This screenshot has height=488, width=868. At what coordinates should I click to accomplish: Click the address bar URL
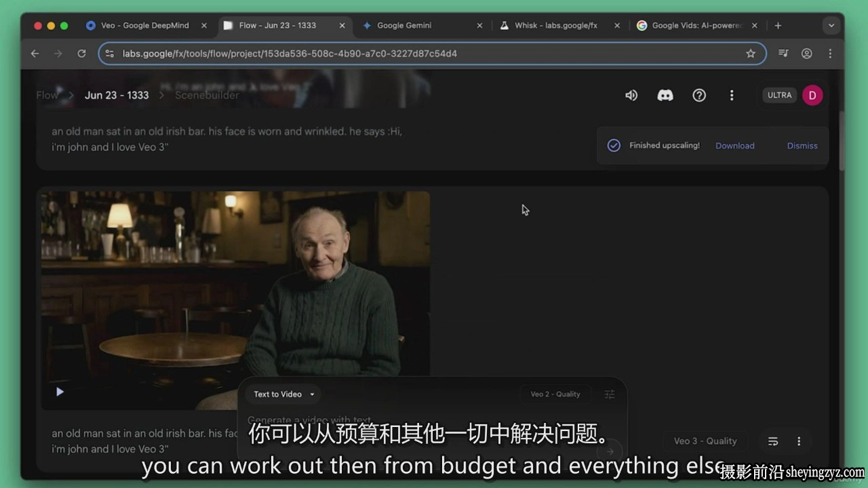point(290,54)
